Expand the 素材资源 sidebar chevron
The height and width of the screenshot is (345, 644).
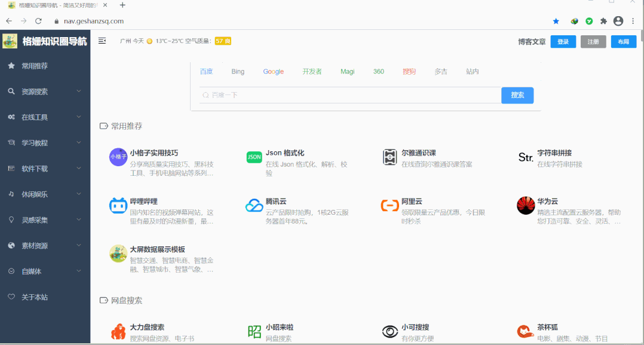[79, 246]
